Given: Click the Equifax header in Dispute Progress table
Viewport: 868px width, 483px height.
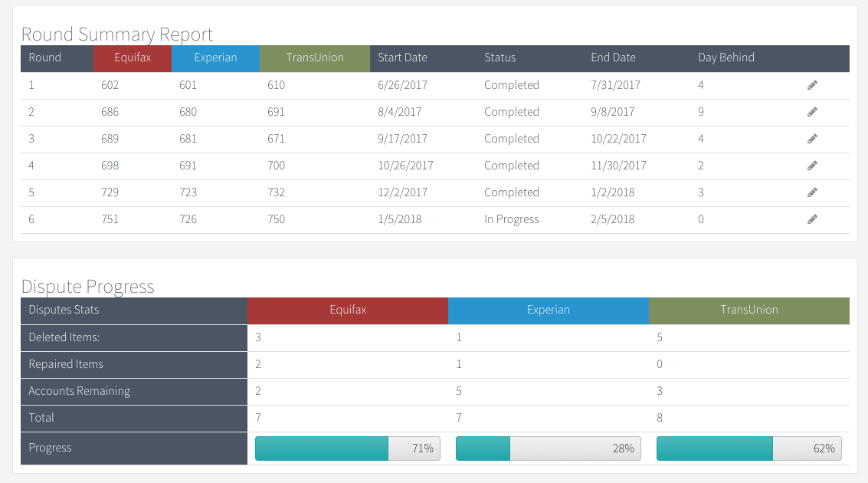Looking at the screenshot, I should tap(348, 310).
